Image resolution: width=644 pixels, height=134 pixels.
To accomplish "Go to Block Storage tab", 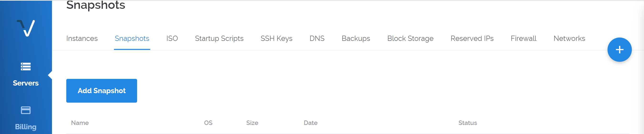I will coord(410,38).
